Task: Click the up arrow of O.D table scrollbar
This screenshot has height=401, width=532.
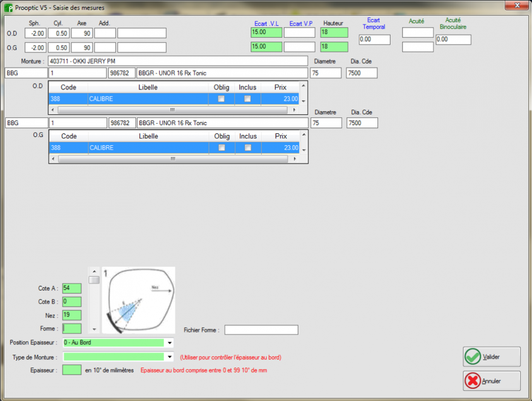Action: pos(304,85)
